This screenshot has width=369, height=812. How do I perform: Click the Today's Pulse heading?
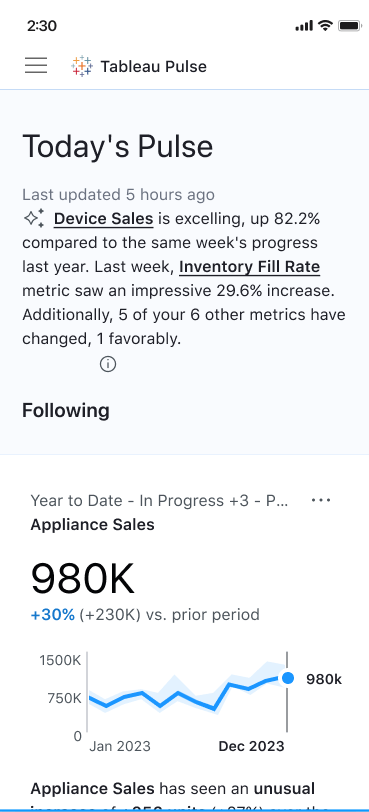click(x=117, y=146)
